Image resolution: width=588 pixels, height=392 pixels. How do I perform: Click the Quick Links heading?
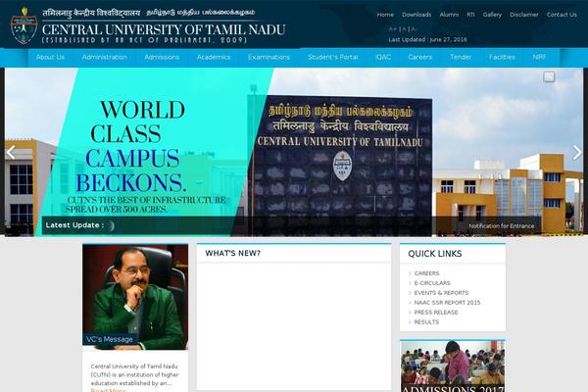click(434, 254)
